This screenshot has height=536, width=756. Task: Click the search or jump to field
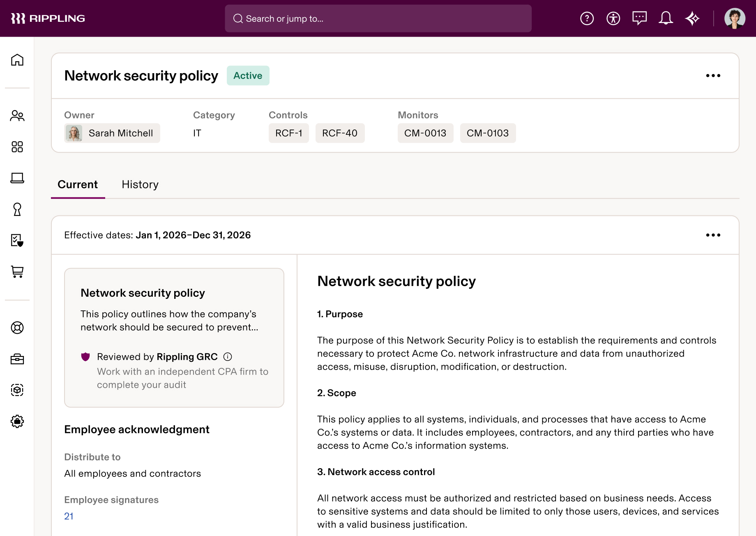(377, 18)
